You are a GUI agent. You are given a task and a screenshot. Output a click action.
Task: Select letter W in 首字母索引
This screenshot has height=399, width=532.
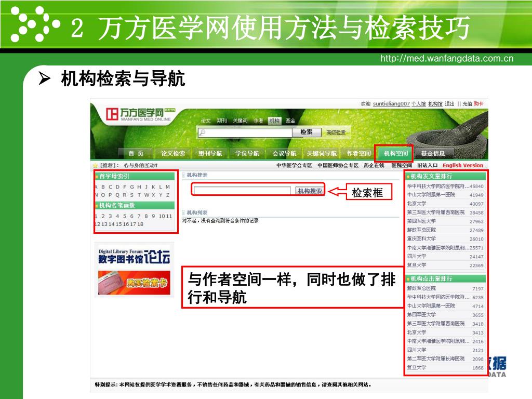click(146, 195)
